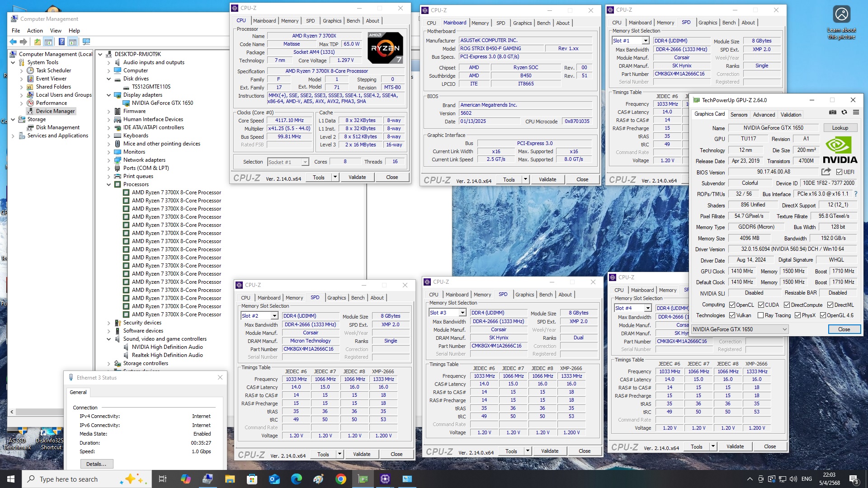Image resolution: width=868 pixels, height=488 pixels.
Task: Toggle OpenGL 4.6 checkbox in GPU-Z
Action: tap(823, 315)
